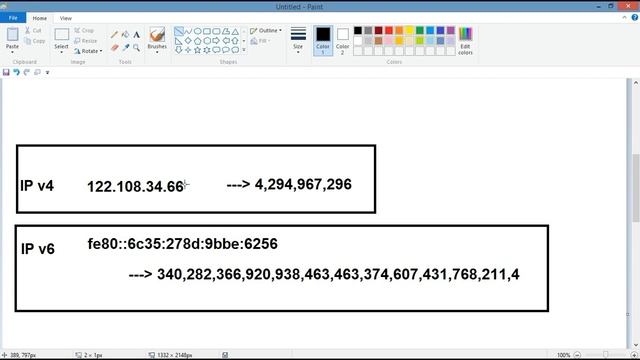Screen dimensions: 640x360
Task: Choose the Cloud callout shape
Action: (235, 50)
